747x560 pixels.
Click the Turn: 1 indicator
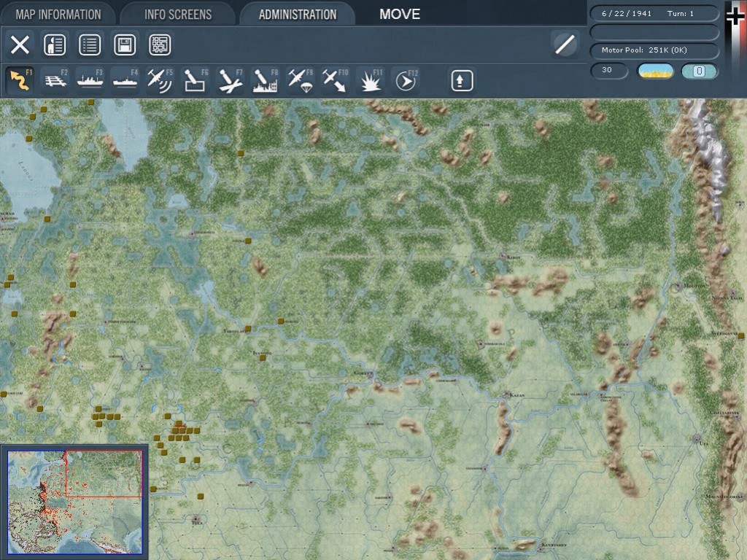pyautogui.click(x=681, y=13)
